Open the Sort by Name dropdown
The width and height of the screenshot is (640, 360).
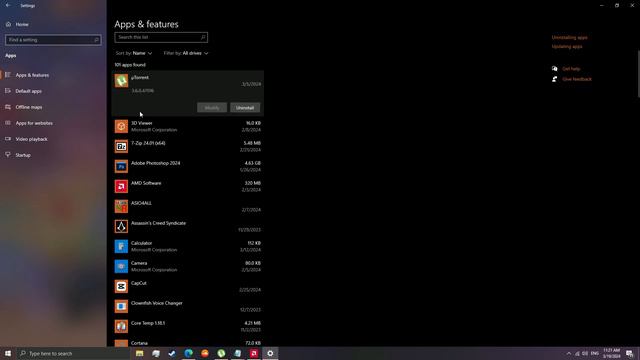point(134,53)
